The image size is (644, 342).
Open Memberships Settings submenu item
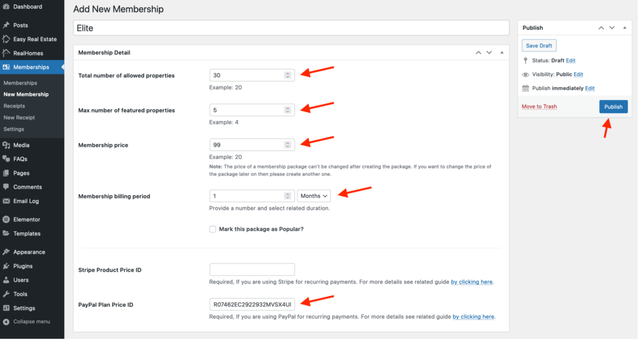point(14,130)
